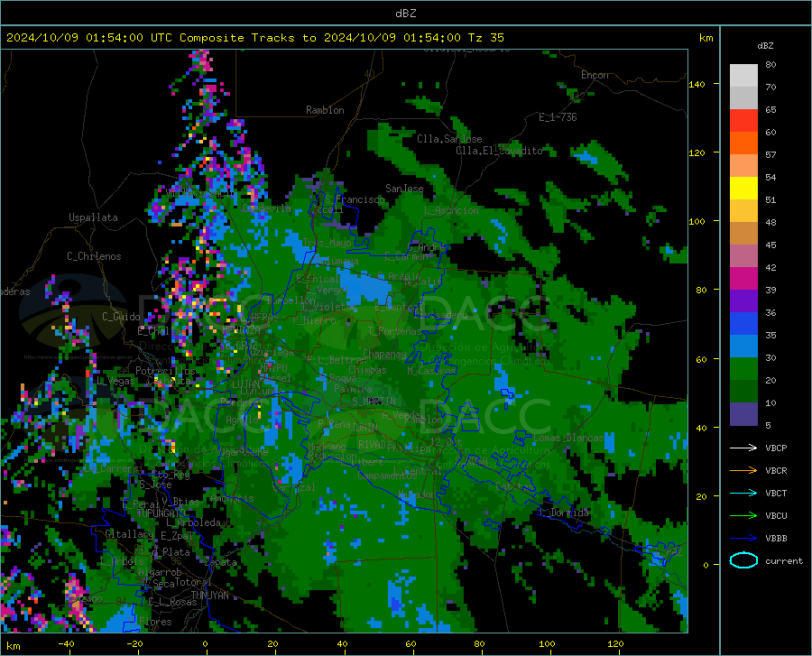The width and height of the screenshot is (812, 656).
Task: Click the L_Vegas map label
Action: [115, 381]
